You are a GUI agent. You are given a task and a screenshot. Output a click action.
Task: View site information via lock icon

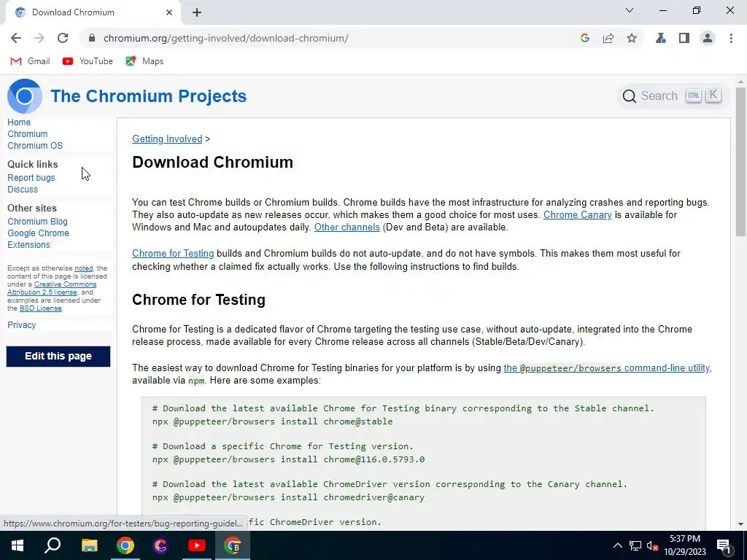coord(92,38)
